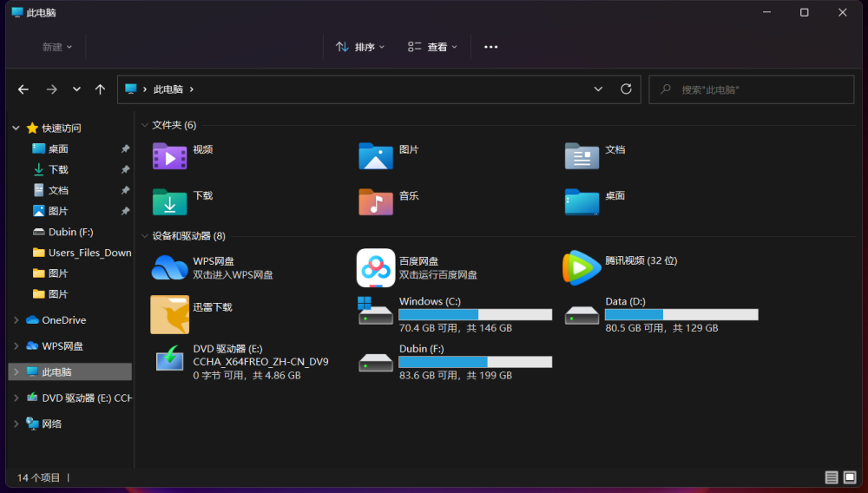
Task: Click 此电脑 breadcrumb in address bar
Action: 168,89
